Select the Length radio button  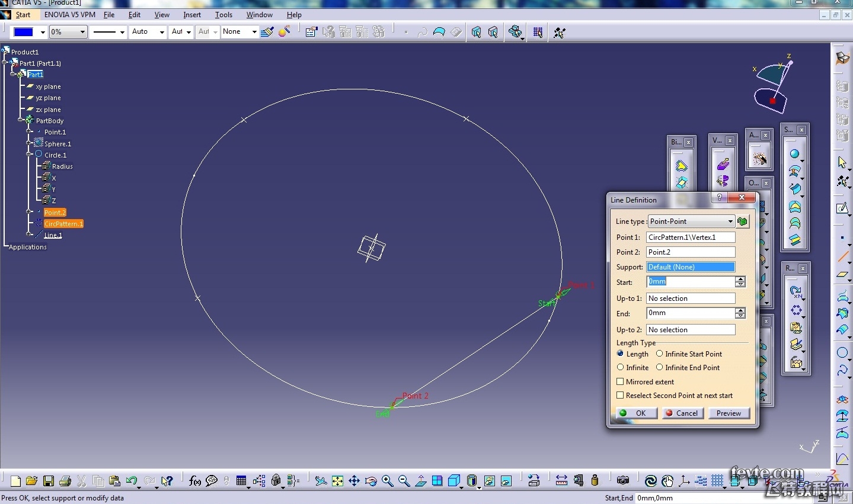click(x=620, y=354)
